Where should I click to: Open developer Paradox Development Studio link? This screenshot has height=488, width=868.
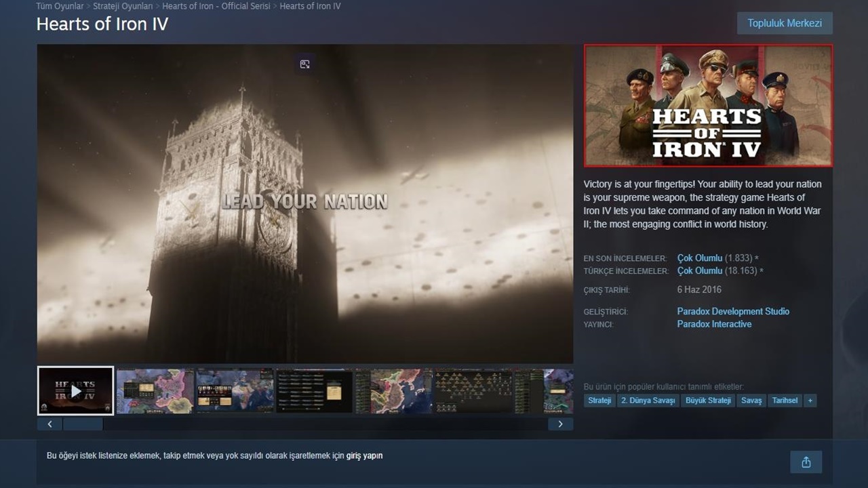(733, 312)
